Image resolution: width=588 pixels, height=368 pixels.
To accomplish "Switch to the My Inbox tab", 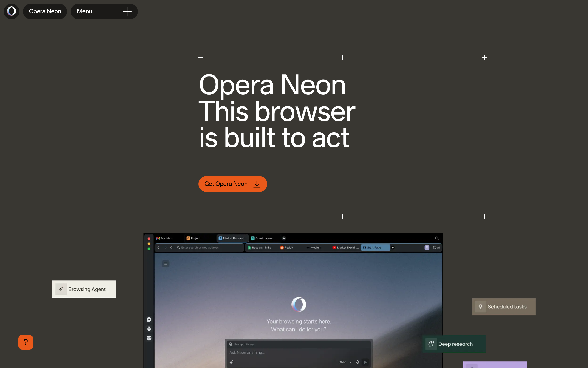I will click(x=165, y=238).
